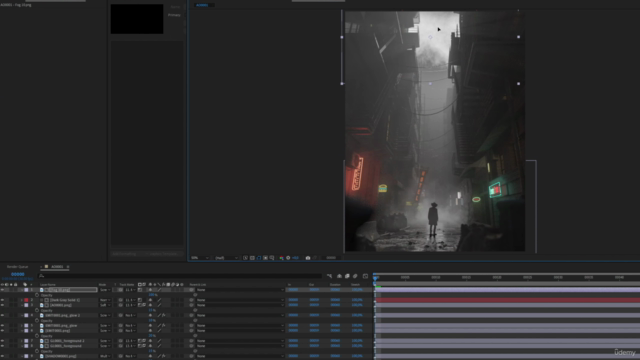Expand the Dark Gray Solid layer properties

tap(22, 300)
